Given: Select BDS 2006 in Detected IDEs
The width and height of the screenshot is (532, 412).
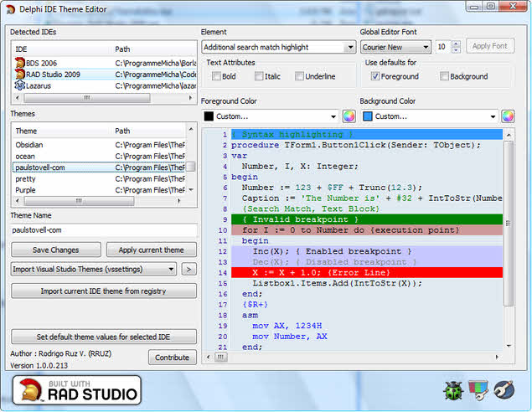Looking at the screenshot, I should click(105, 63).
